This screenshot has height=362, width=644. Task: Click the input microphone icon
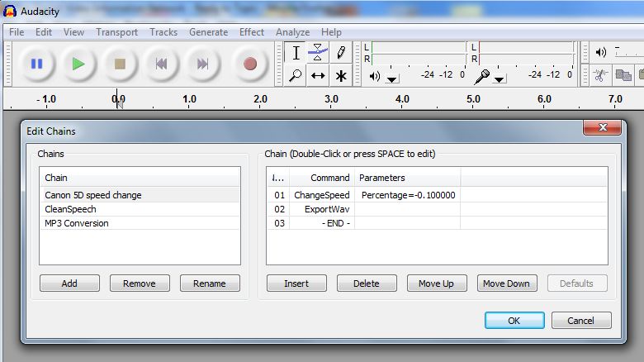point(481,77)
